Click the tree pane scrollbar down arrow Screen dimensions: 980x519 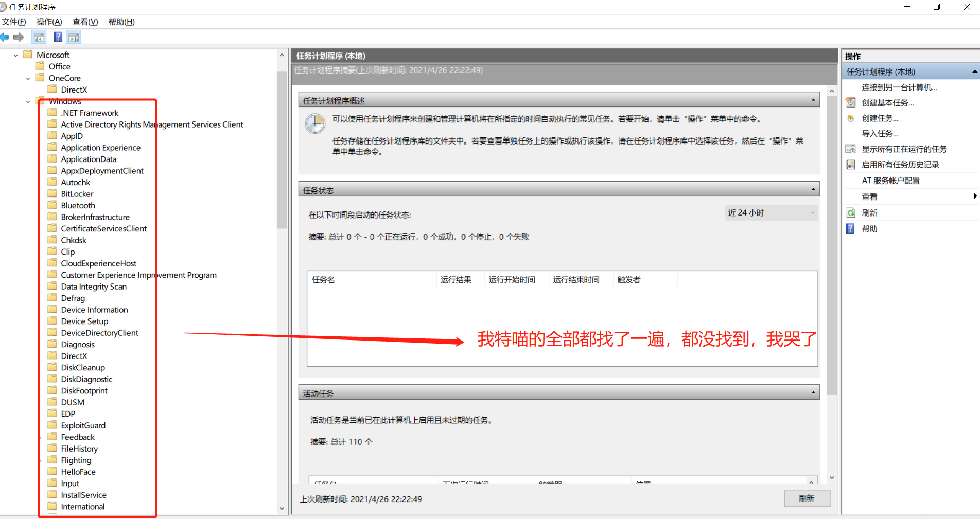[x=282, y=508]
